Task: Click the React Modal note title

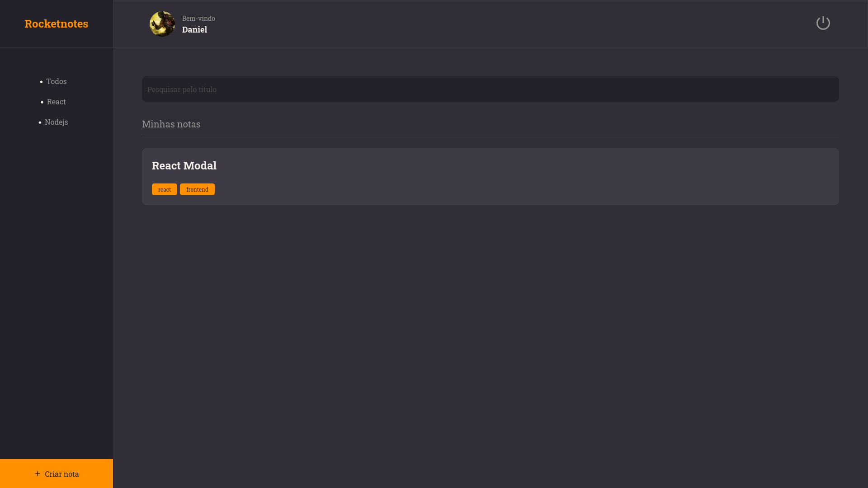Action: 184,165
